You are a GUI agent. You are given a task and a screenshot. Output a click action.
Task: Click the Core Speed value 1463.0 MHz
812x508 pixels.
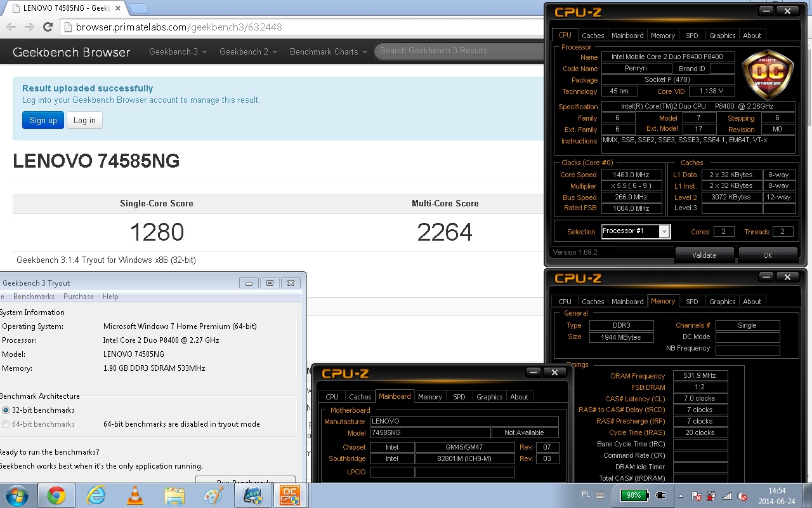631,175
